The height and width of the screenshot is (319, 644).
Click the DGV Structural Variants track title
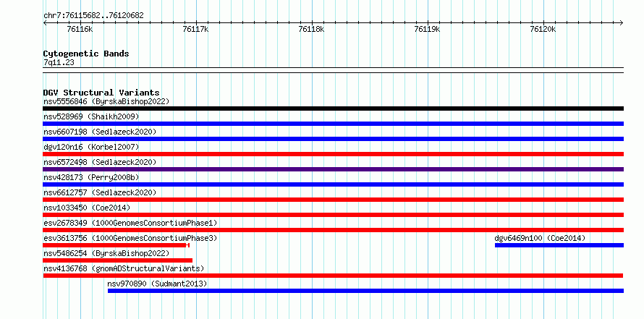click(x=101, y=93)
